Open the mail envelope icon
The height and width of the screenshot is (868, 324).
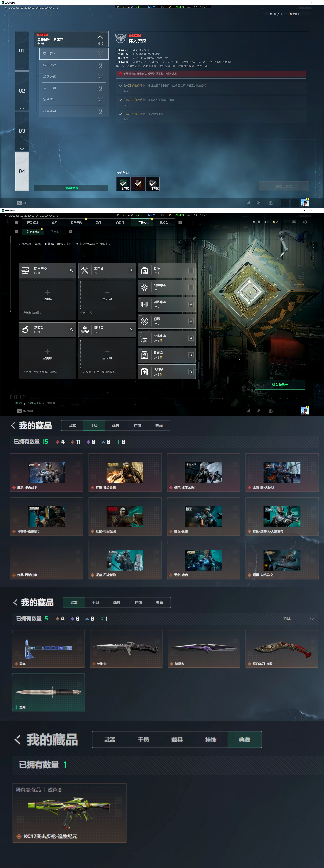[294, 222]
